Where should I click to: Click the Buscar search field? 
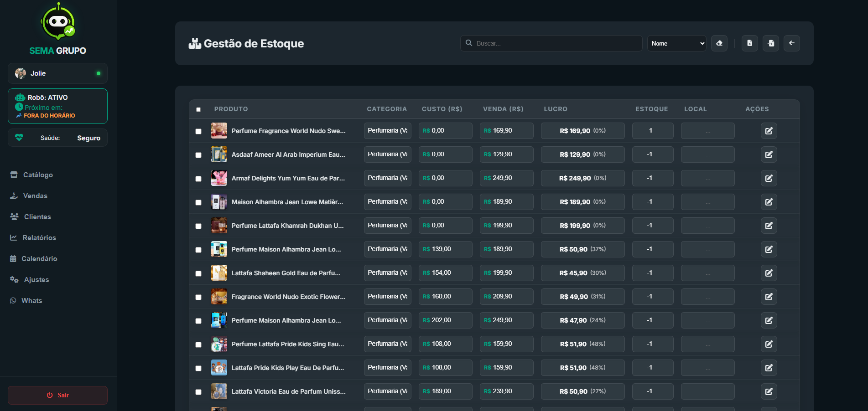point(551,43)
